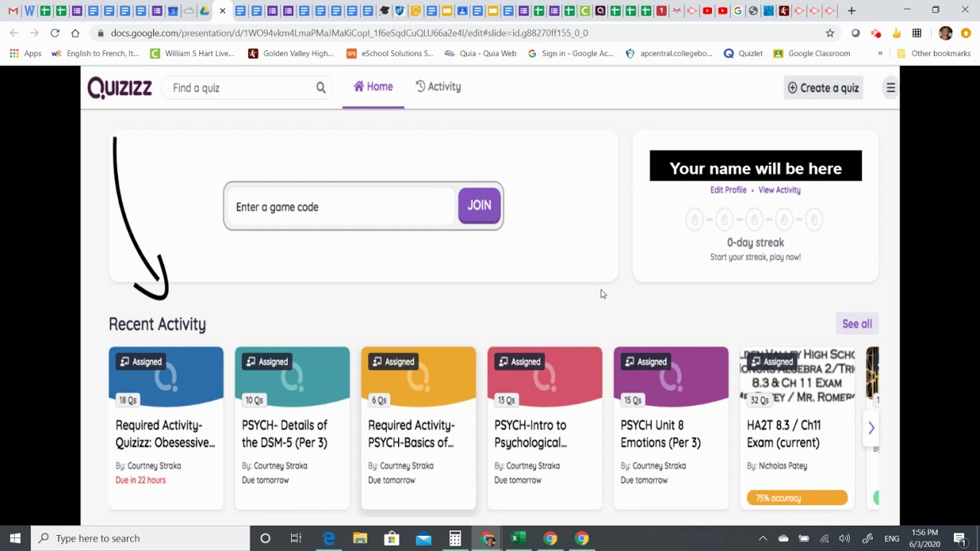Click the Cortana circle on taskbar
980x551 pixels.
click(265, 538)
